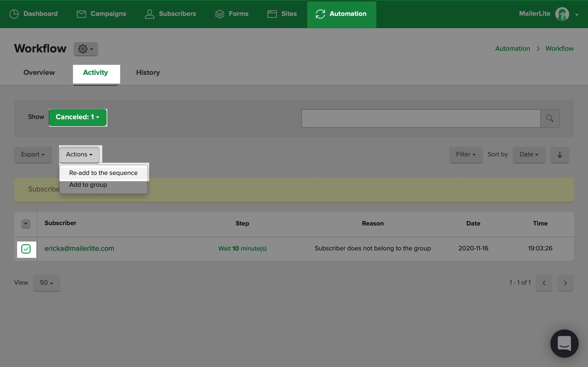The height and width of the screenshot is (367, 588).
Task: Click the Subscribers person icon
Action: 149,14
